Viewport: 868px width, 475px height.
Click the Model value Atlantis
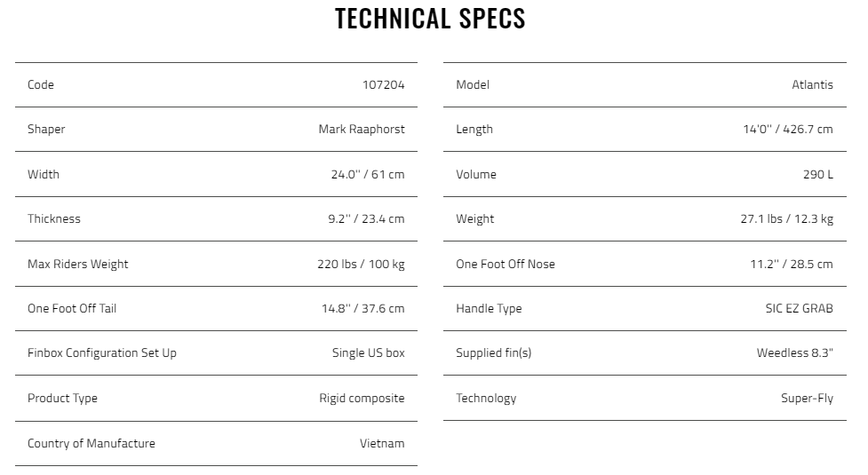point(812,84)
